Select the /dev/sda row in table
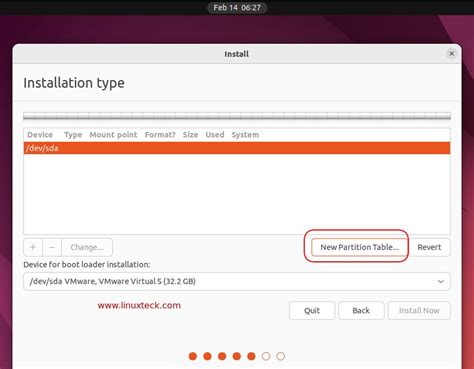Viewport: 474px width, 369px height. pyautogui.click(x=237, y=148)
